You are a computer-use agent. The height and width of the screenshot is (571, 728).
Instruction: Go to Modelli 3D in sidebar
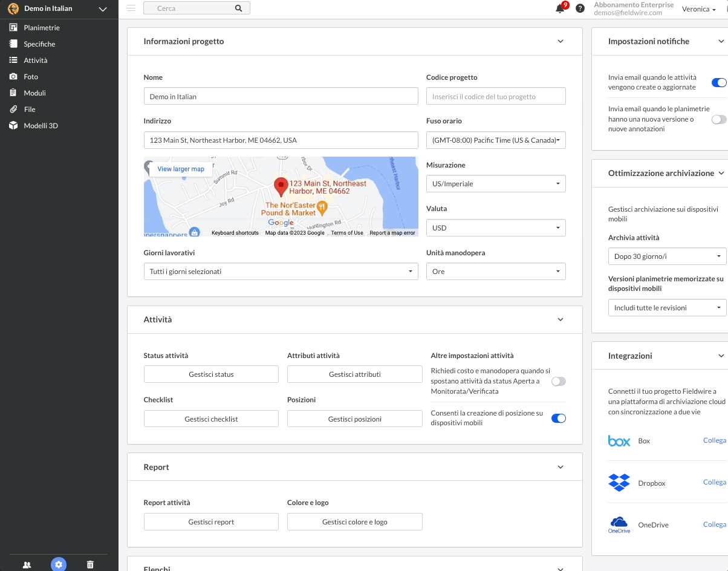pos(41,126)
